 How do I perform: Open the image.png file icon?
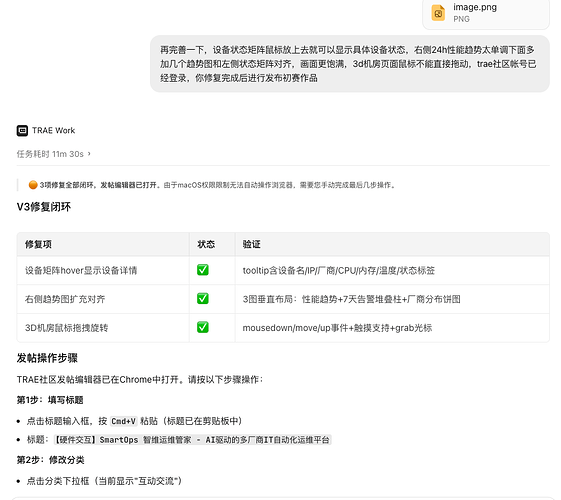[438, 13]
